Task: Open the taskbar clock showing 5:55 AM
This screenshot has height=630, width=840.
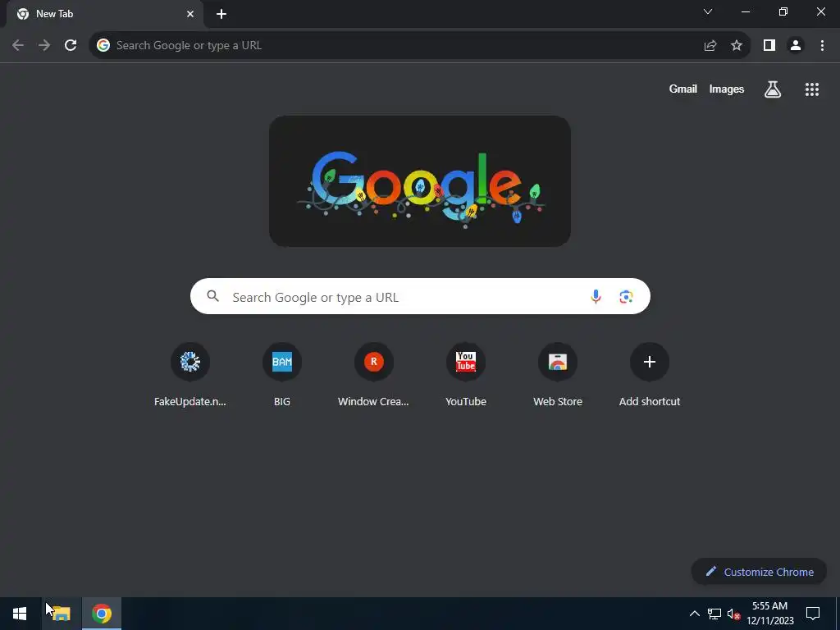Action: [x=769, y=614]
